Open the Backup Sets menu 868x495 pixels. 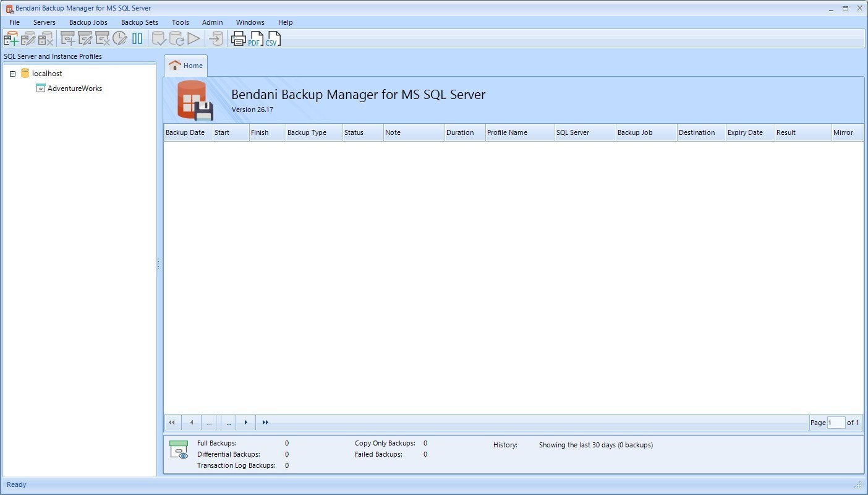[140, 22]
